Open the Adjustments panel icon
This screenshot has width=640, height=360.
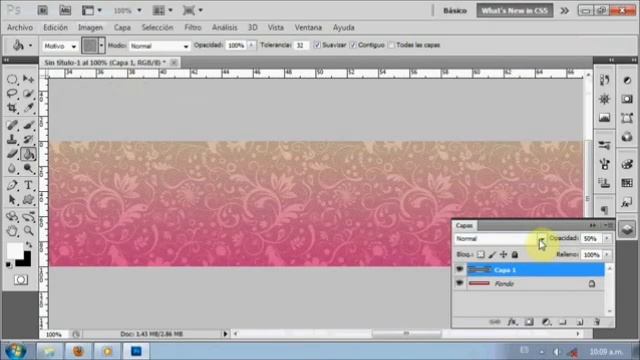point(627,80)
